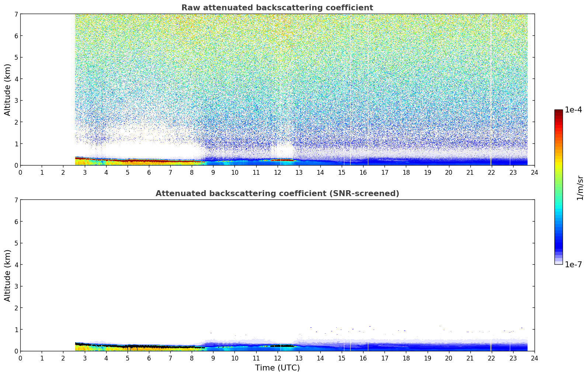Screen dimensions: 588x376
Task: Click the 5 km tick on bottom plot's altitude axis
Action: [x=15, y=243]
